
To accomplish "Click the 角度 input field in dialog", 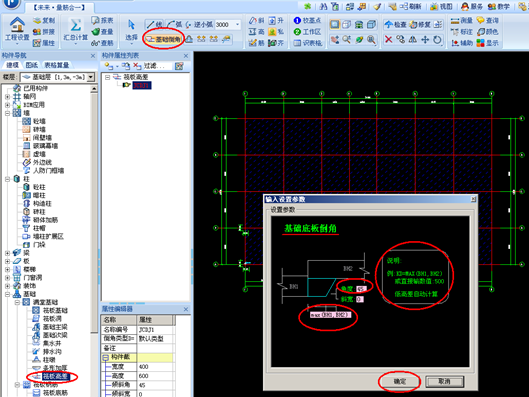I will (x=361, y=289).
